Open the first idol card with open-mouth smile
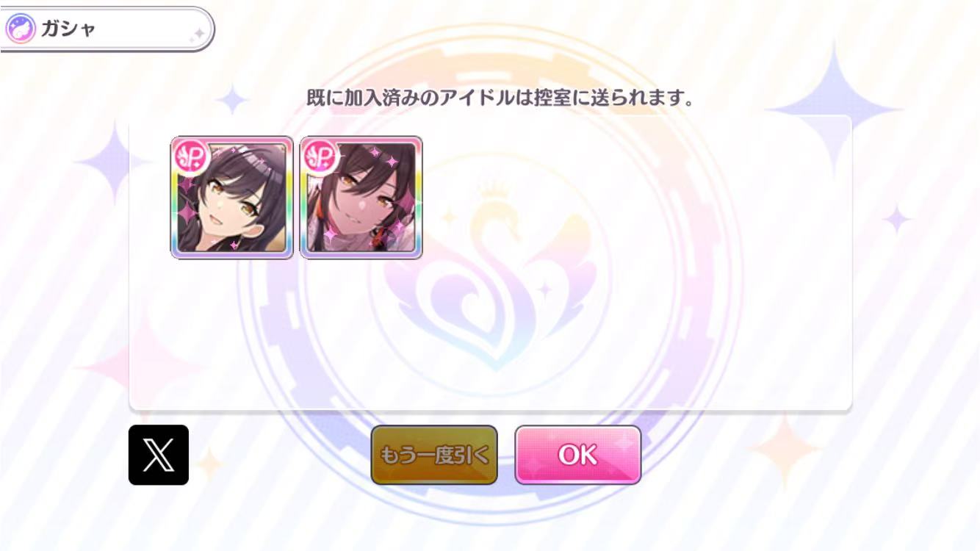Image resolution: width=980 pixels, height=551 pixels. [x=232, y=198]
